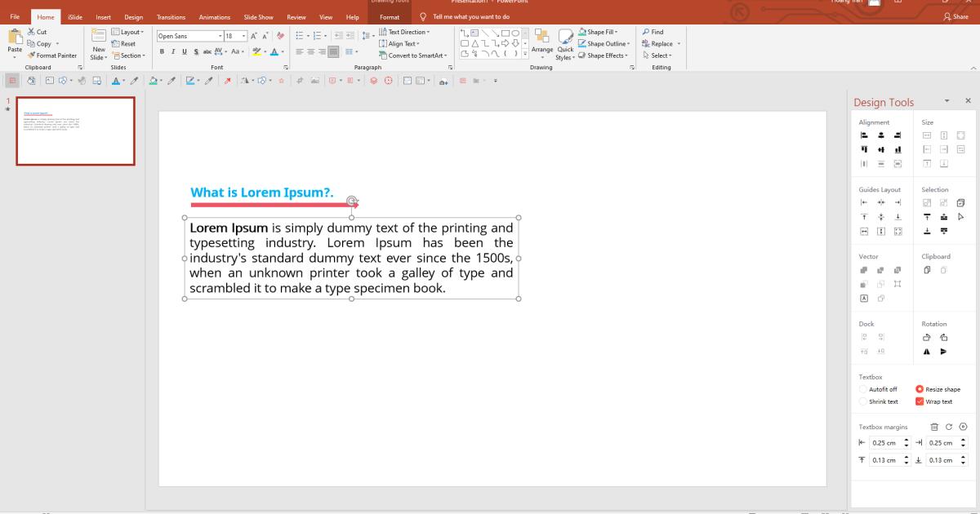The width and height of the screenshot is (980, 514).
Task: Toggle the Wrap text option
Action: tap(921, 401)
